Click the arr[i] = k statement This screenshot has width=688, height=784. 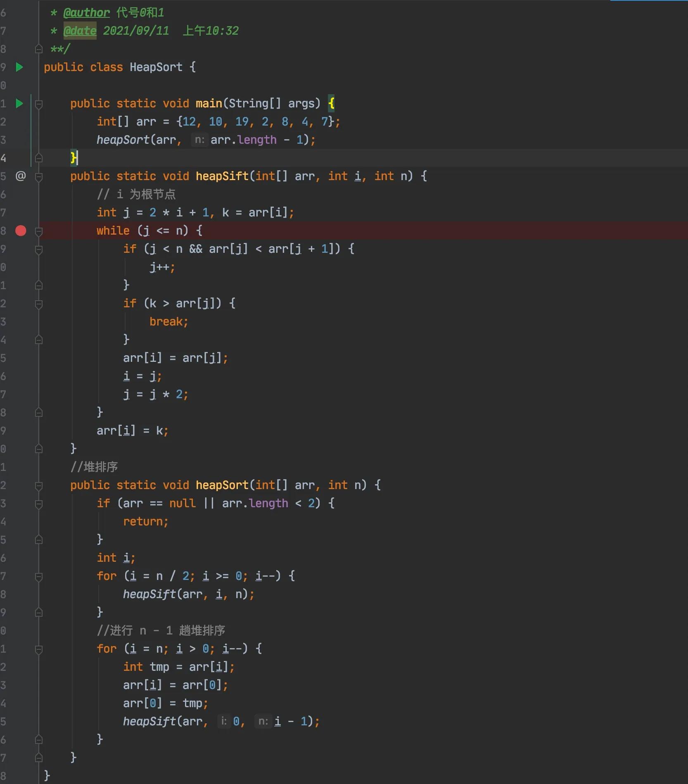pos(133,430)
